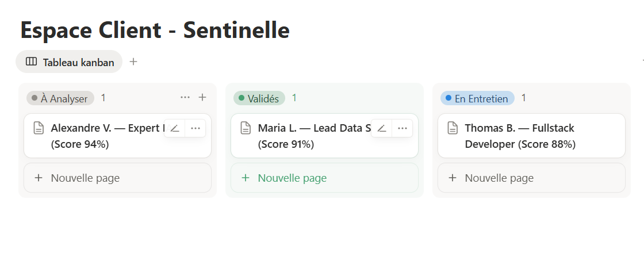This screenshot has height=272, width=644.
Task: Click plus icon in À Analyser header
Action: pyautogui.click(x=202, y=98)
